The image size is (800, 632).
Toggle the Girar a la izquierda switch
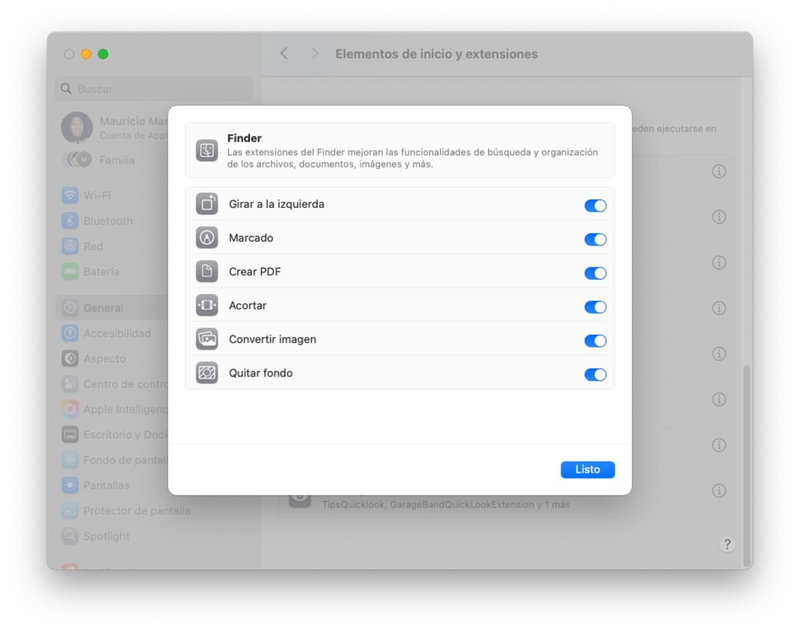595,206
